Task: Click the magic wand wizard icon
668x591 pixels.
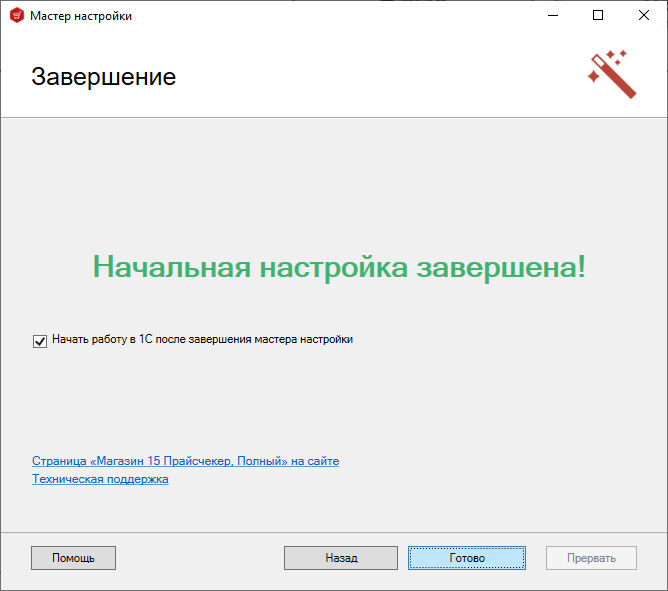Action: coord(612,74)
